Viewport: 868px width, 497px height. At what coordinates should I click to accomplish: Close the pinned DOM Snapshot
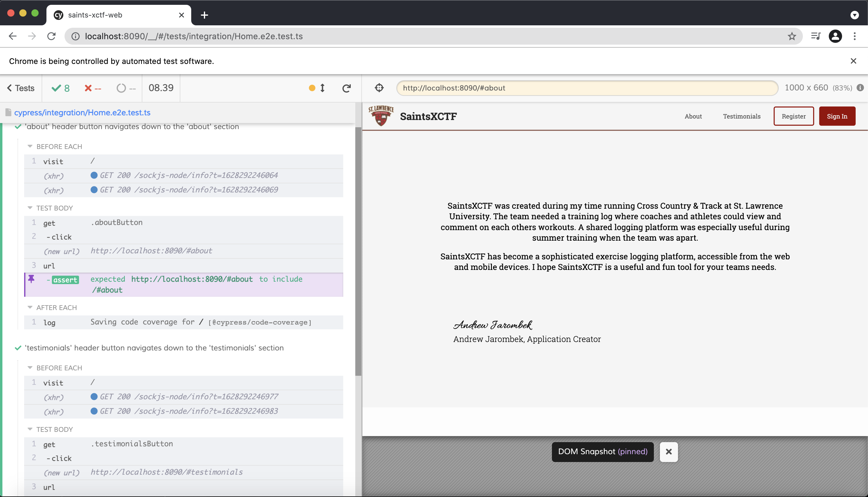(x=669, y=452)
